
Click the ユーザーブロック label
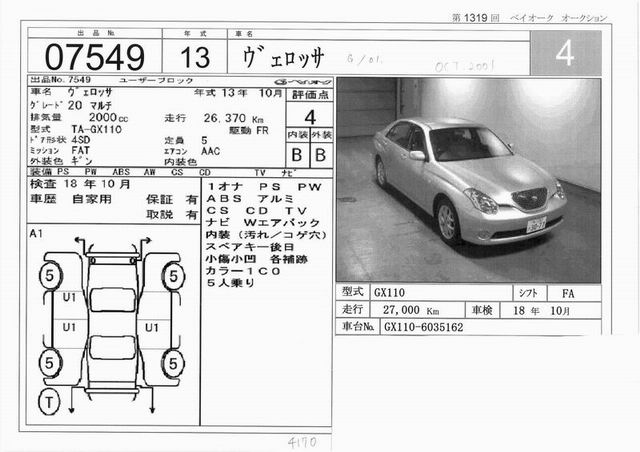[156, 80]
